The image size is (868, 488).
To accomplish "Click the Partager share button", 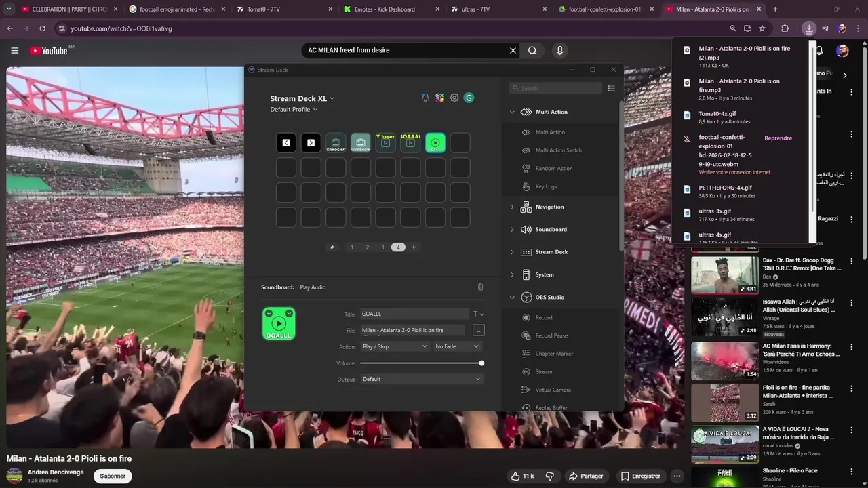I will (586, 476).
